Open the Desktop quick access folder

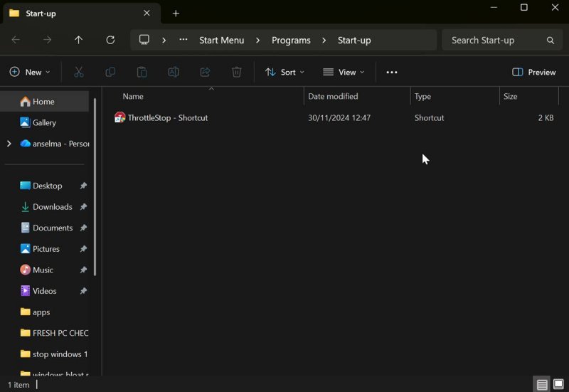click(48, 186)
